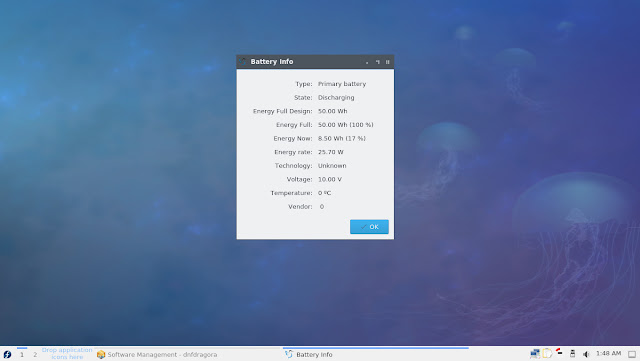Select the Battery Info taskbar entry

(x=376, y=354)
